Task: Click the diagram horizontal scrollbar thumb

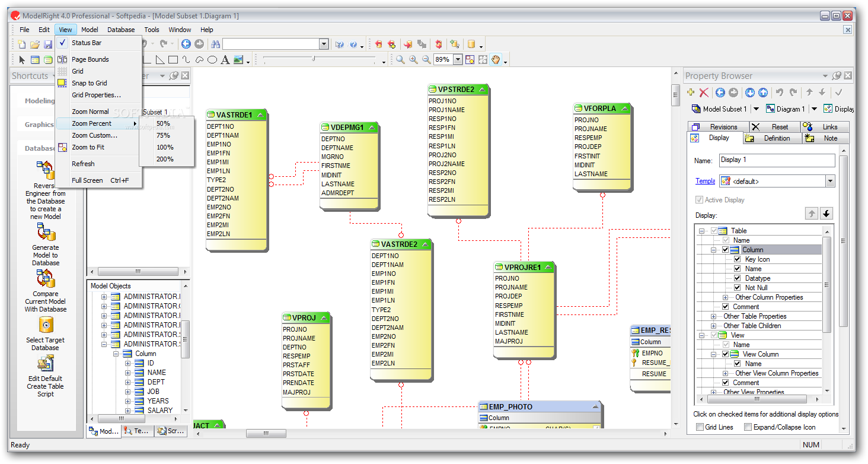Action: [266, 433]
